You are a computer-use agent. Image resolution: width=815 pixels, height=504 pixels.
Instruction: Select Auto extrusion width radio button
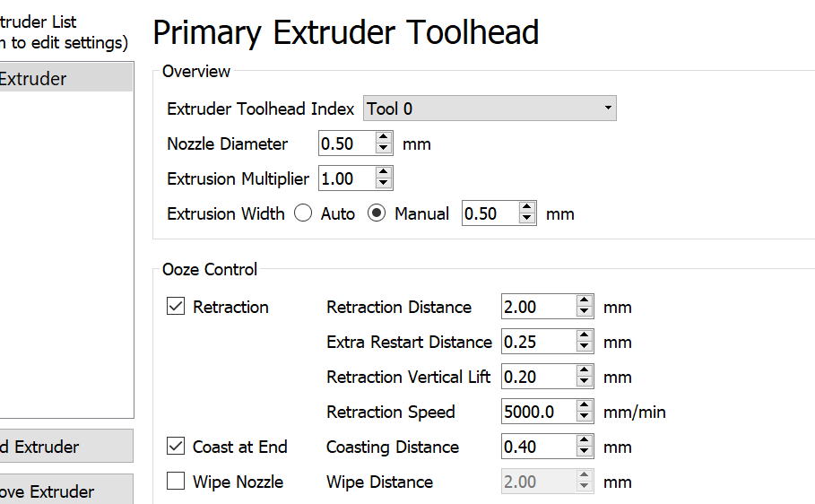[x=303, y=213]
